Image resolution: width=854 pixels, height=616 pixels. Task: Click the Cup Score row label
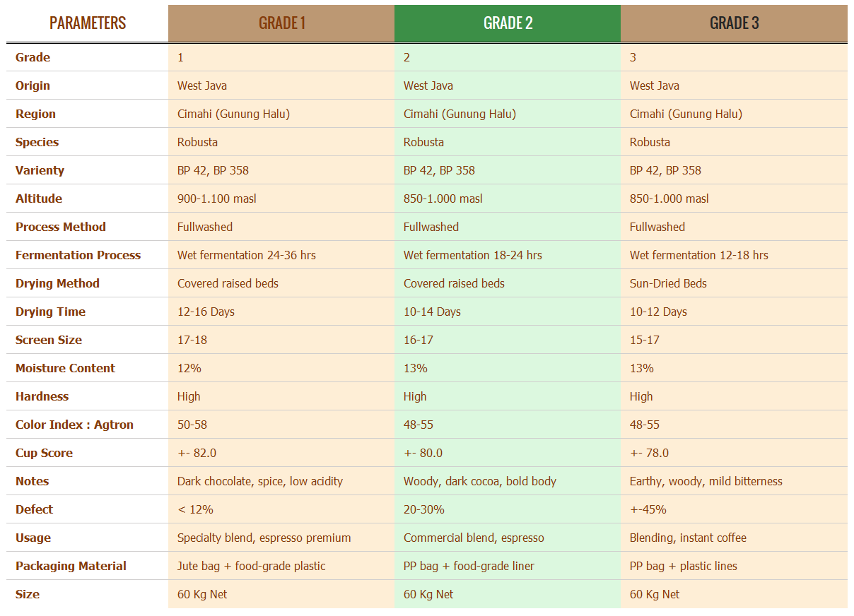[44, 453]
